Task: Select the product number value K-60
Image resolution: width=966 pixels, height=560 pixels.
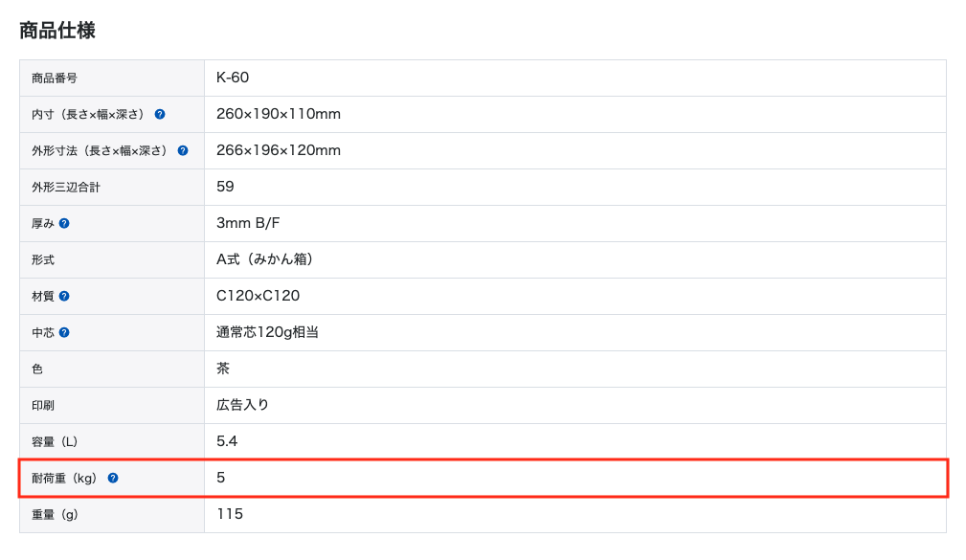Action: (233, 78)
